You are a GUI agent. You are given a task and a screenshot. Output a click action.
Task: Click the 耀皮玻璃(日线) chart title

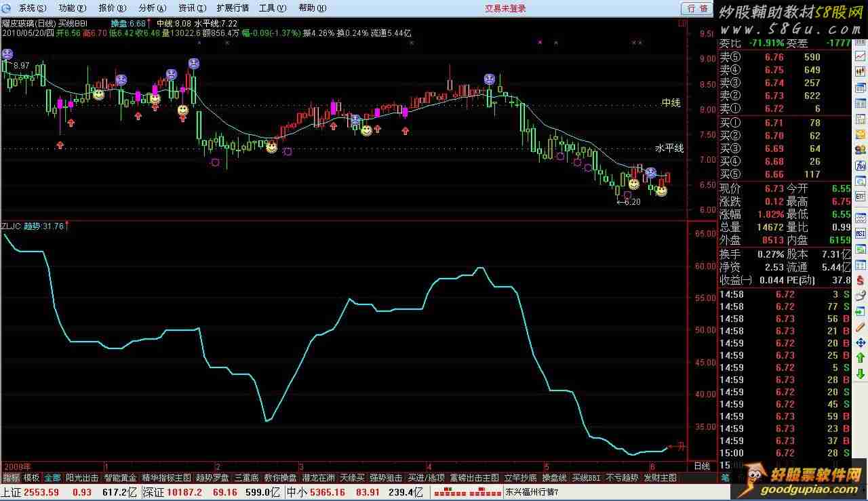pos(28,23)
